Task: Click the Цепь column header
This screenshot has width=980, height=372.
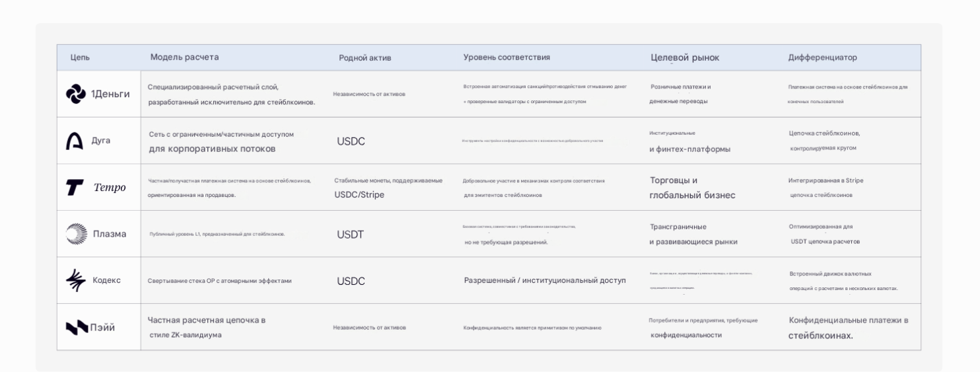Action: (81, 57)
